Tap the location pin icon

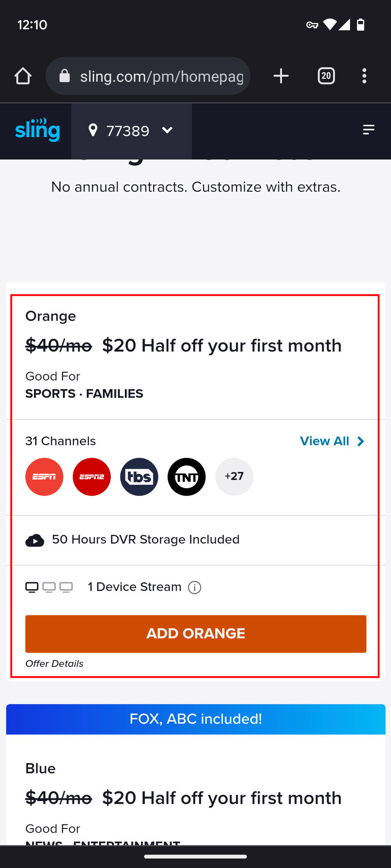point(93,130)
